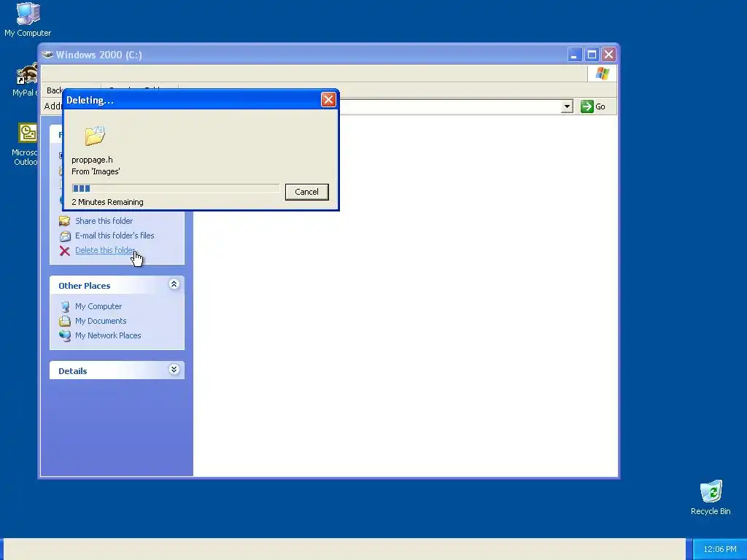The width and height of the screenshot is (747, 560).
Task: Click the green Go button
Action: pyautogui.click(x=593, y=106)
